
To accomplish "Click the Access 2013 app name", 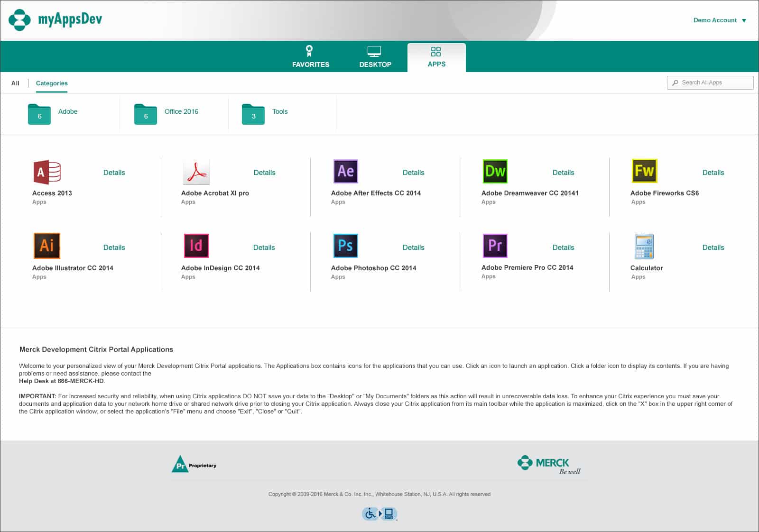I will point(52,193).
